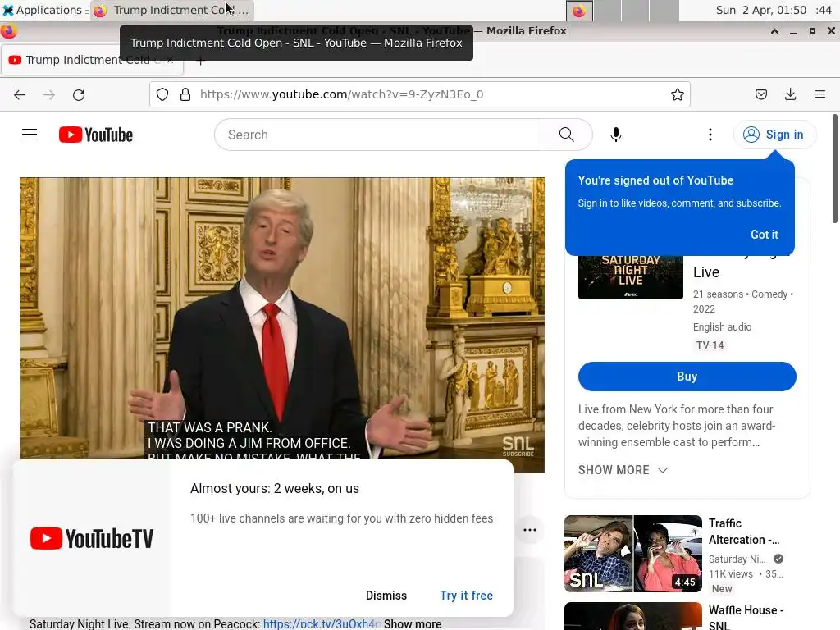Go to YouTube home via logo
This screenshot has width=840, height=630.
(x=96, y=135)
